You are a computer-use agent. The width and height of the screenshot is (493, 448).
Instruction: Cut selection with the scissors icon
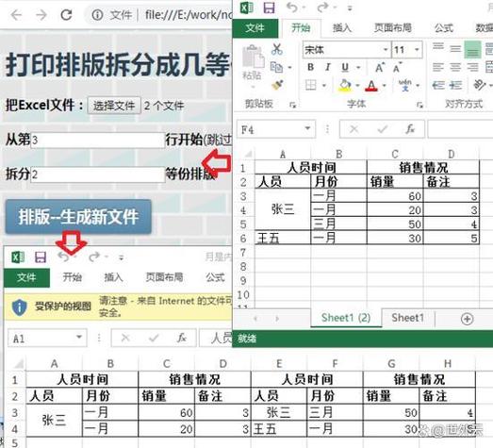[x=277, y=49]
